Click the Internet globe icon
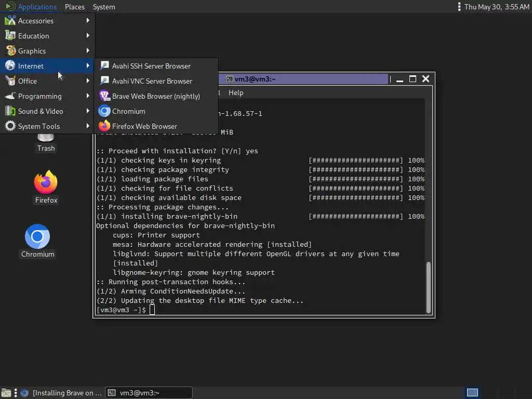 click(x=10, y=65)
